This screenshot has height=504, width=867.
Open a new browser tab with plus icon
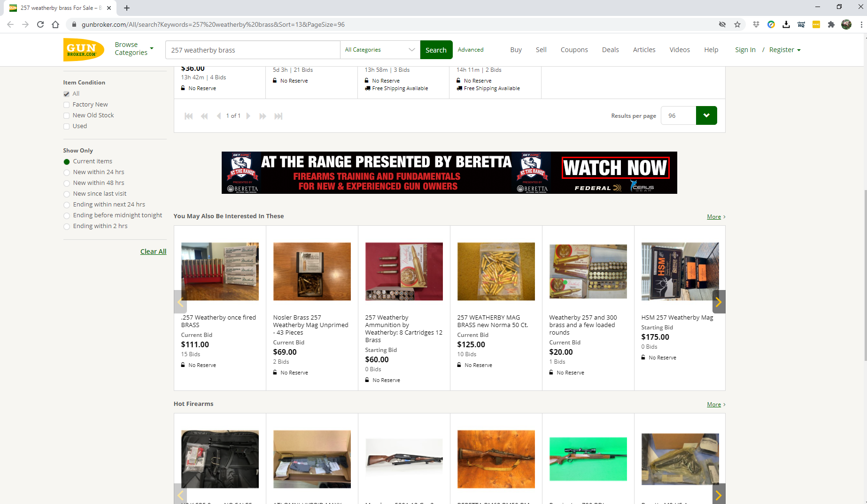click(127, 8)
